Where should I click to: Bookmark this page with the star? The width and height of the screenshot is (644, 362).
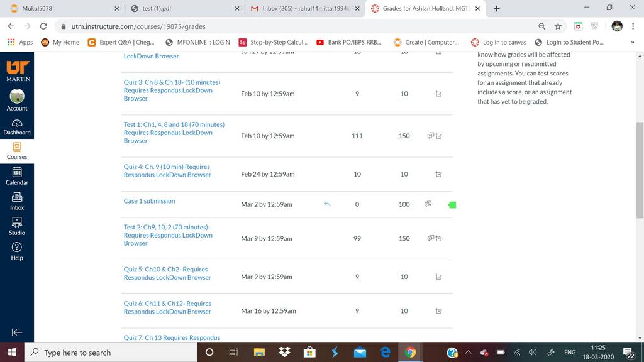coord(558,26)
